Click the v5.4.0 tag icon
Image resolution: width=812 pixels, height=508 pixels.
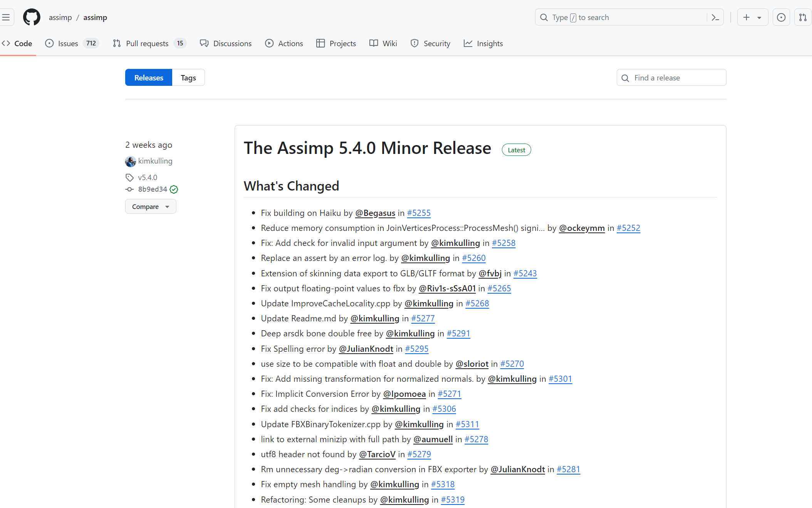click(x=129, y=177)
